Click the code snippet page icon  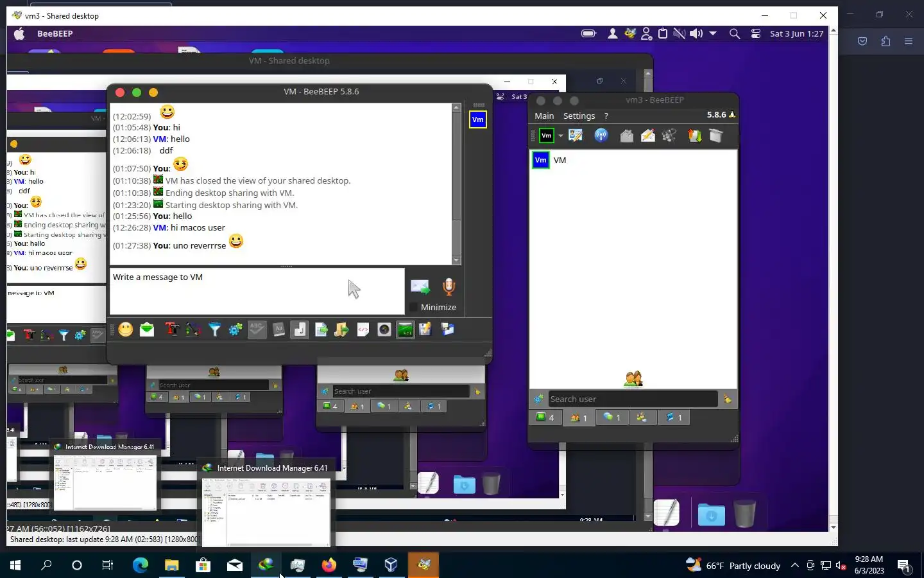(363, 329)
